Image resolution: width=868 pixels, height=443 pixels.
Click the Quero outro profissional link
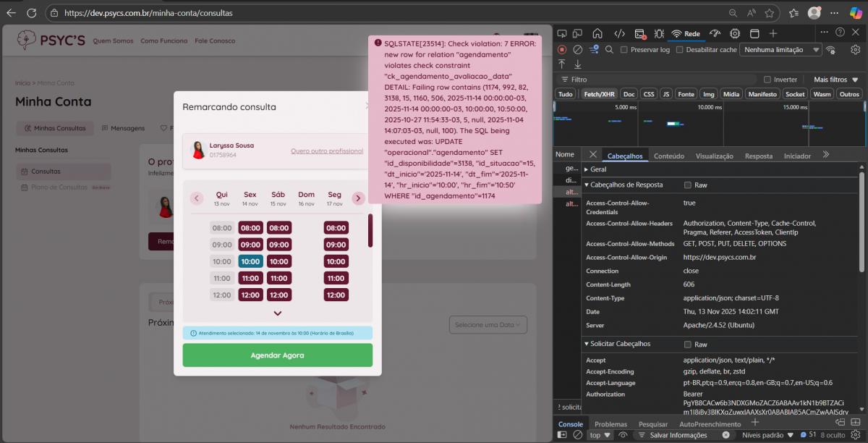pos(327,151)
